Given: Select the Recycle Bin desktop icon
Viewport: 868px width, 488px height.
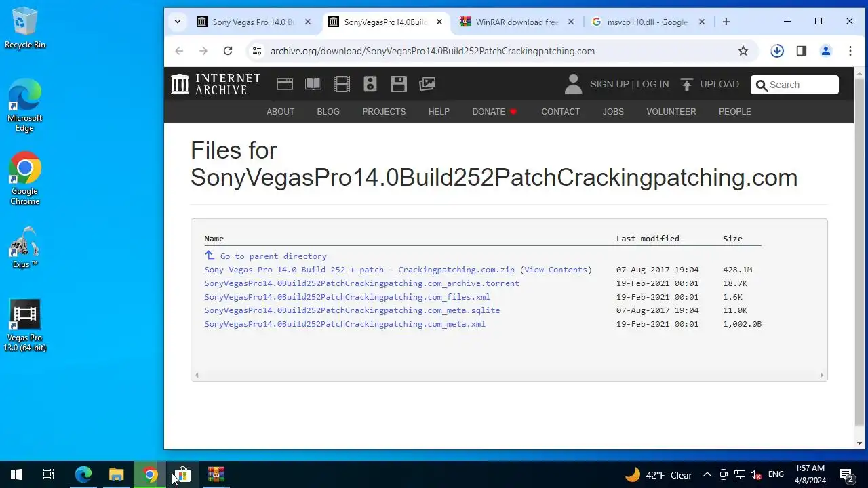Looking at the screenshot, I should [x=25, y=28].
